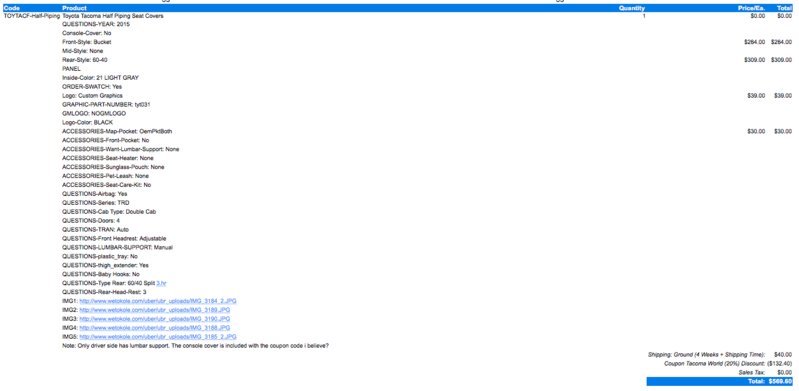799x391 pixels.
Task: Click 'Logo-Color: BLACK' line
Action: coord(87,122)
